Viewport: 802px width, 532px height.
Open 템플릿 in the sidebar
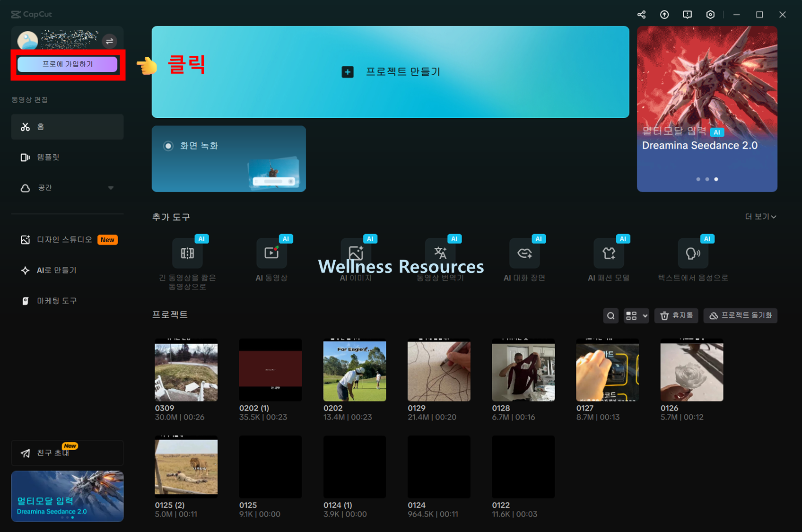pos(68,157)
